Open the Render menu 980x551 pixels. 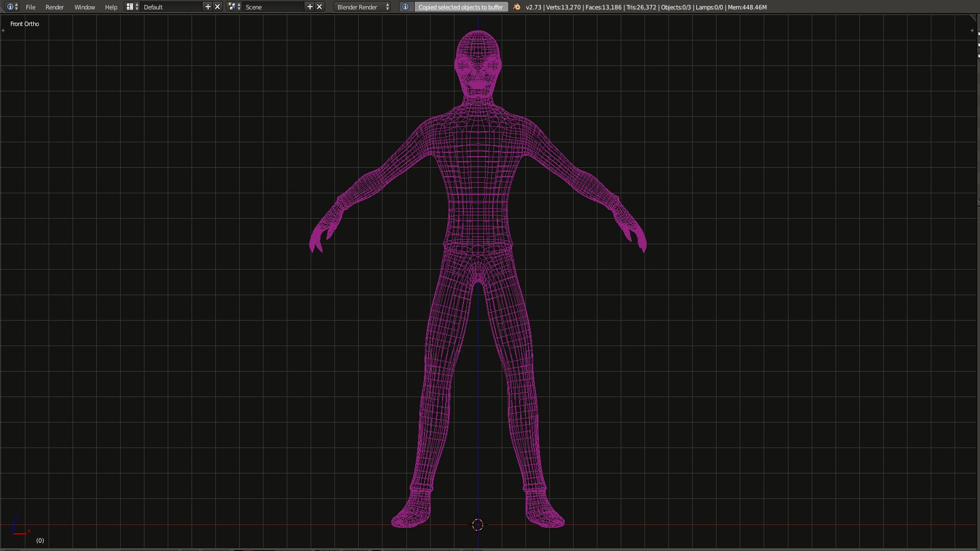(x=55, y=7)
